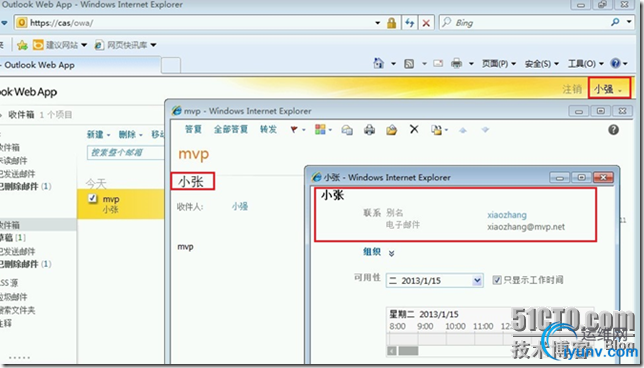Expand the print options dropdown arrow
The image size is (644, 368).
coord(471,64)
